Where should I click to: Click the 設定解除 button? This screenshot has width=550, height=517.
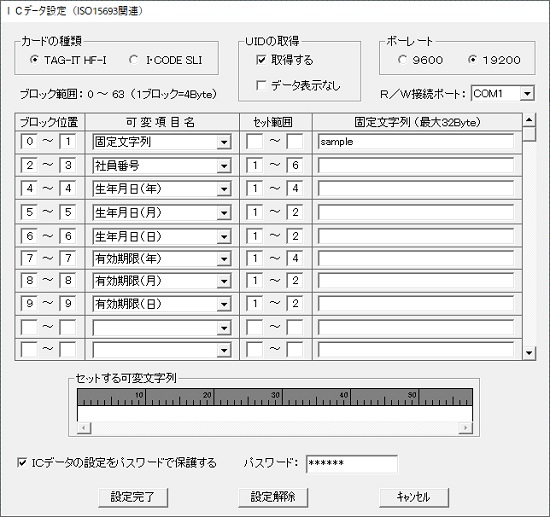(273, 497)
